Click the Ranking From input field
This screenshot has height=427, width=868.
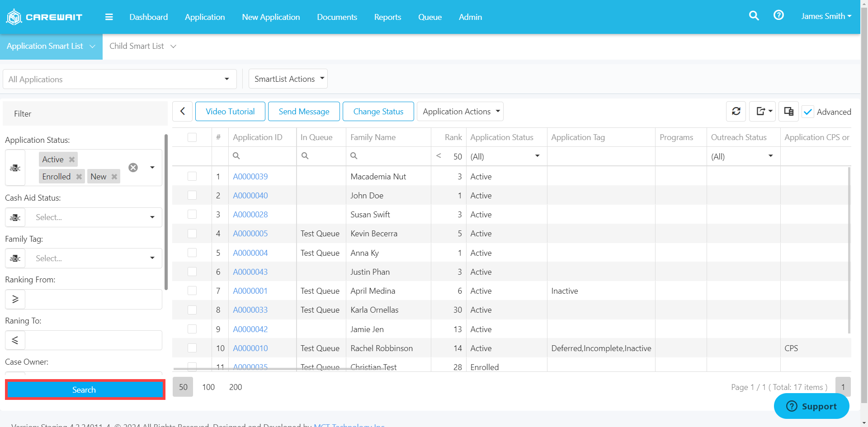[94, 299]
